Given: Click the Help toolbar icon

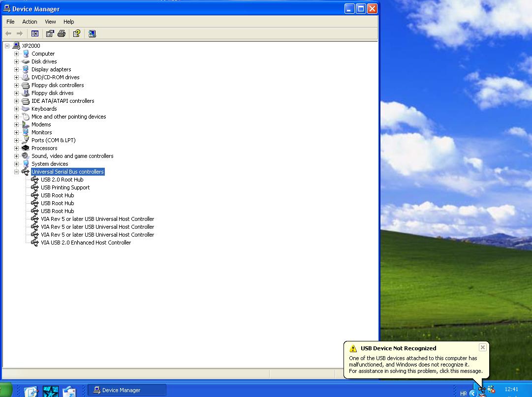Looking at the screenshot, I should [77, 33].
